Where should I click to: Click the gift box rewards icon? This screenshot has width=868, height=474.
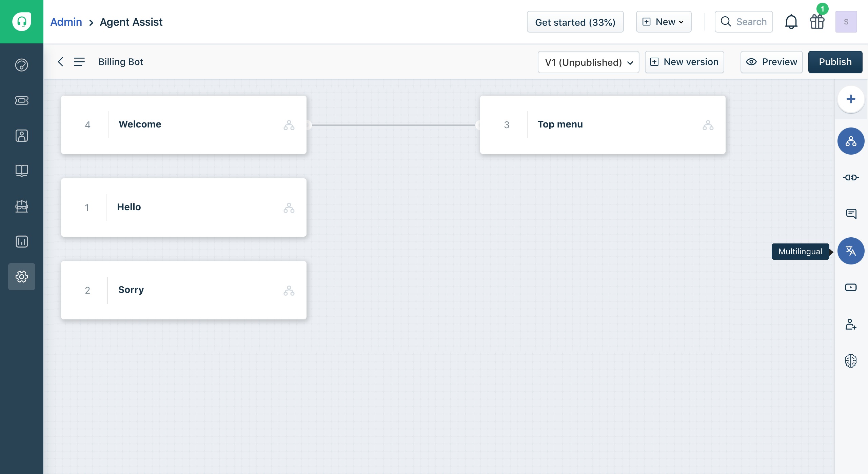tap(817, 22)
